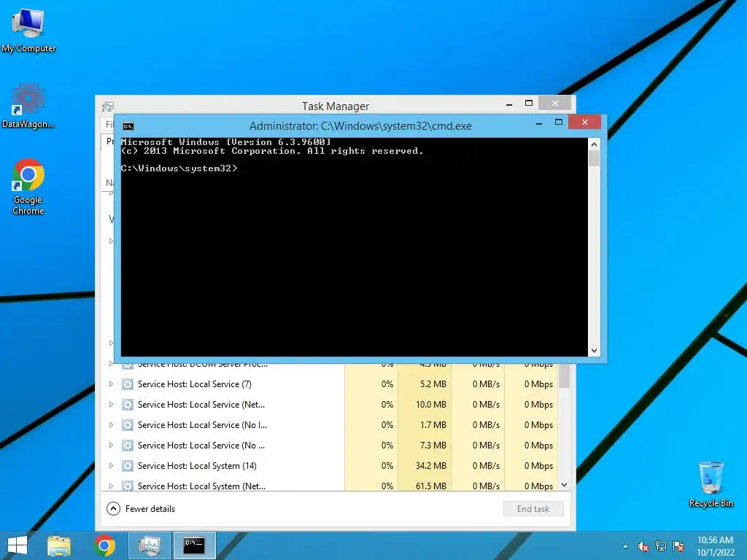Screen dimensions: 747x560
Task: Launch Google Chrome from desktop
Action: tap(28, 186)
